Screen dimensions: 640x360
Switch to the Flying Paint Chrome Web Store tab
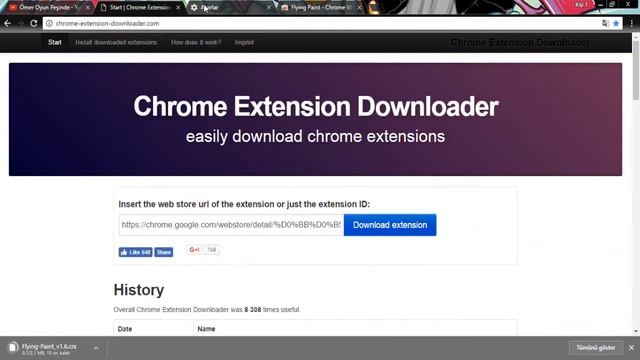click(318, 7)
